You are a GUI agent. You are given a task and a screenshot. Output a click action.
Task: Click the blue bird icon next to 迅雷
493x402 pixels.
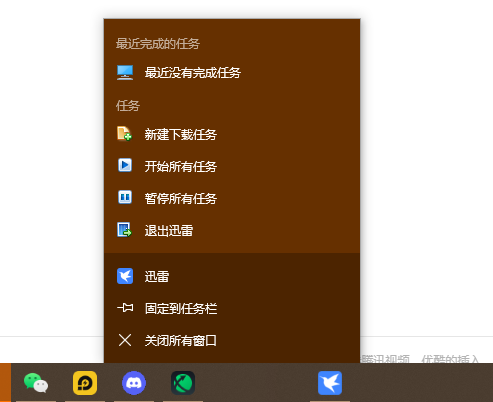(125, 276)
